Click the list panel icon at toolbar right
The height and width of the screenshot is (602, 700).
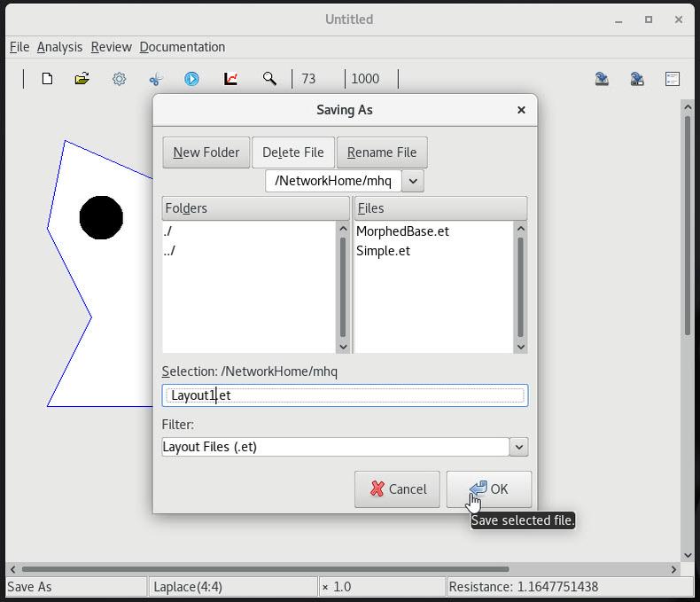pyautogui.click(x=673, y=79)
